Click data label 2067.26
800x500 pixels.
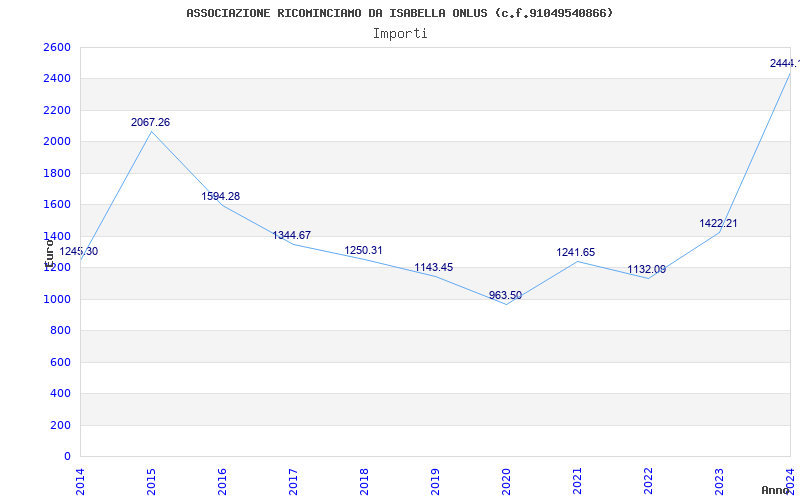point(151,122)
